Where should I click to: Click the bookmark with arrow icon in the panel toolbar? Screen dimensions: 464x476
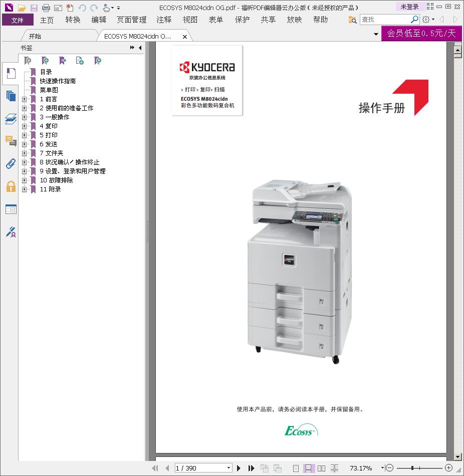(63, 61)
